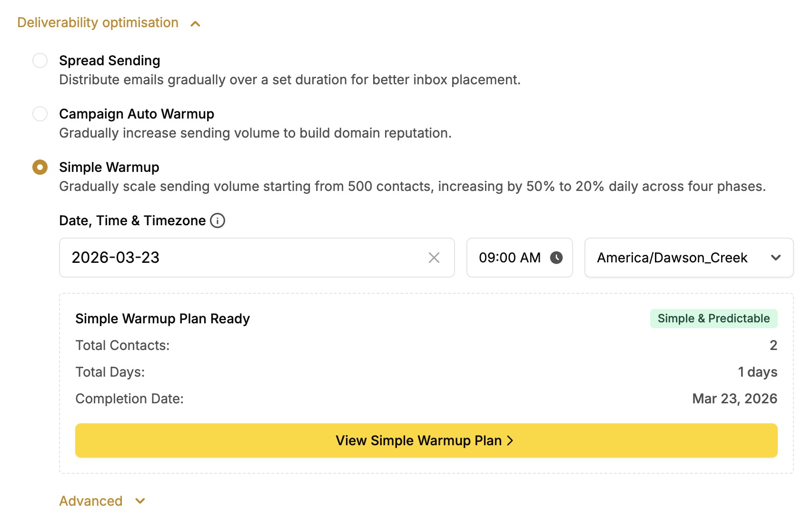Open the America/Dawson_Creek timezone dropdown
The height and width of the screenshot is (520, 812).
tap(688, 258)
